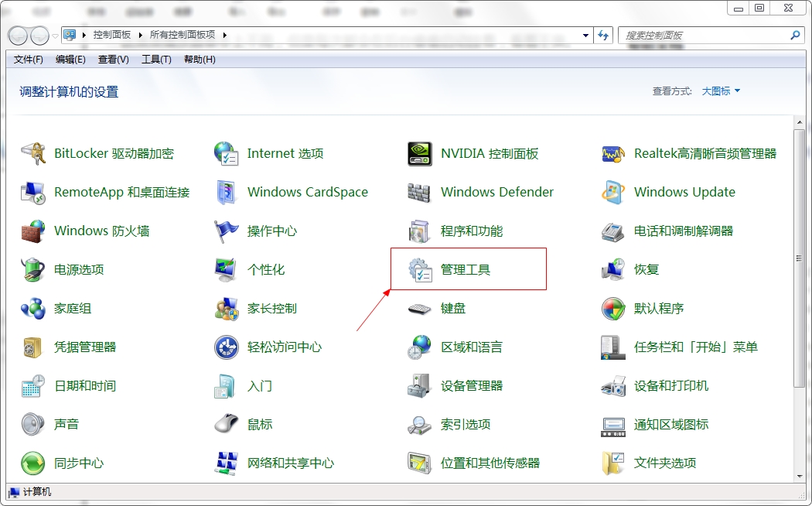Open RemoteApp 和桌面连接 icon
Image resolution: width=812 pixels, height=506 pixels.
[x=33, y=192]
